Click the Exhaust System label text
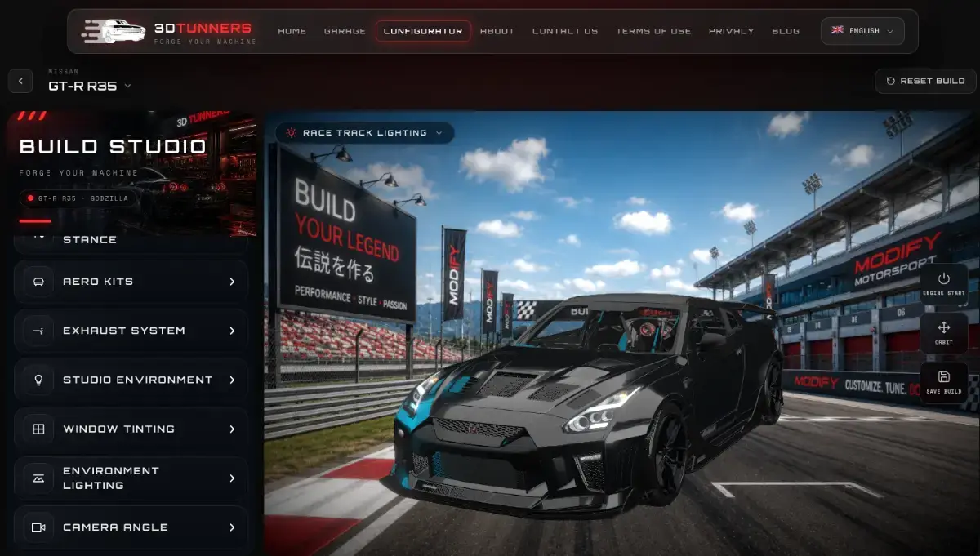This screenshot has width=980, height=556. [124, 331]
